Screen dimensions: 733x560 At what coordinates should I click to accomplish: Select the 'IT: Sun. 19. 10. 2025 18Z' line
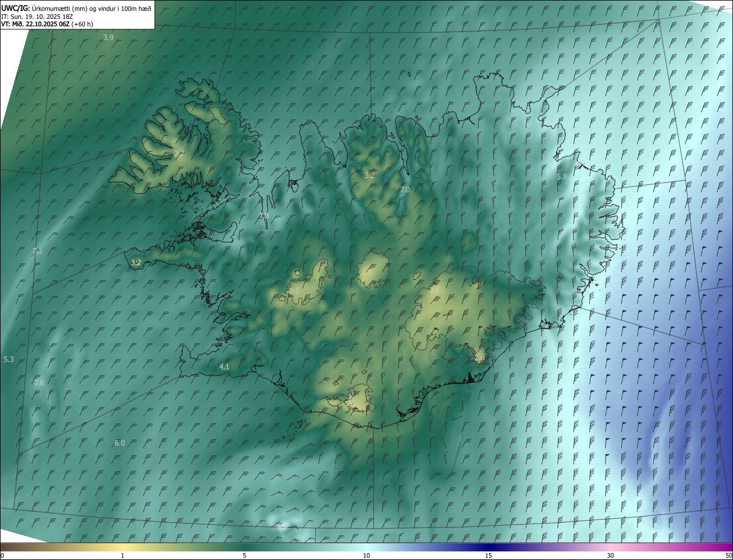point(37,16)
